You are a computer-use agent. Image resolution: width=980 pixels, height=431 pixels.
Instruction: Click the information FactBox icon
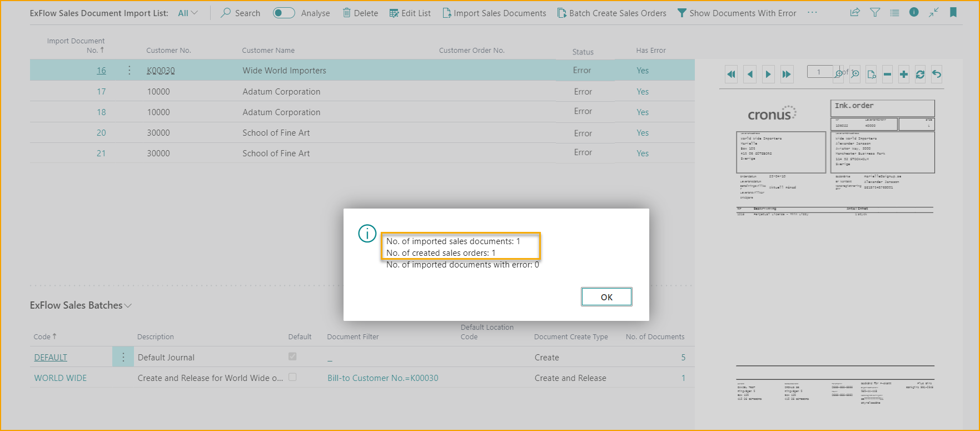coord(914,12)
